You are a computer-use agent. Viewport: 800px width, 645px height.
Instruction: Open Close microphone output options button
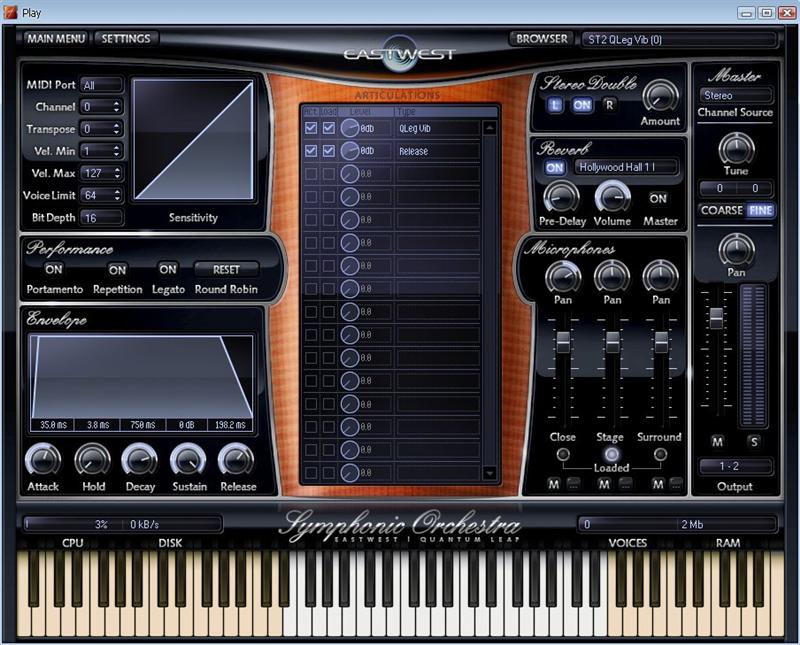pyautogui.click(x=573, y=484)
